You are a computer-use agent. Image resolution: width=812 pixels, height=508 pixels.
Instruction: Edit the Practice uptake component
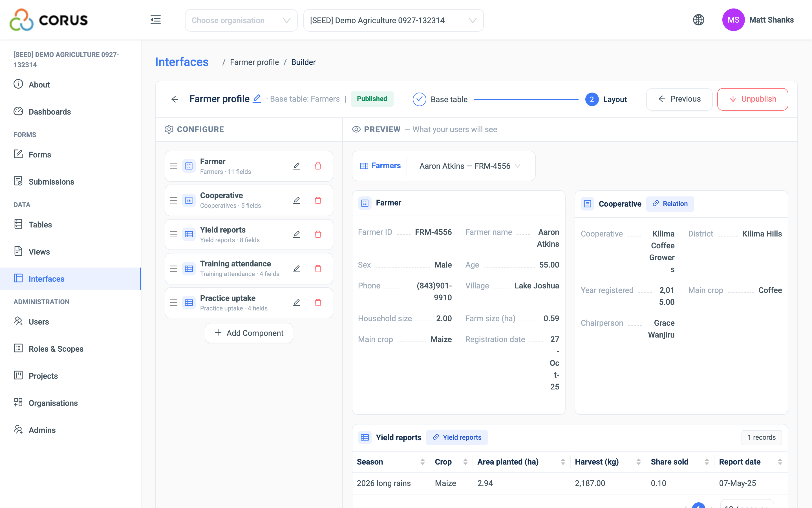coord(297,303)
